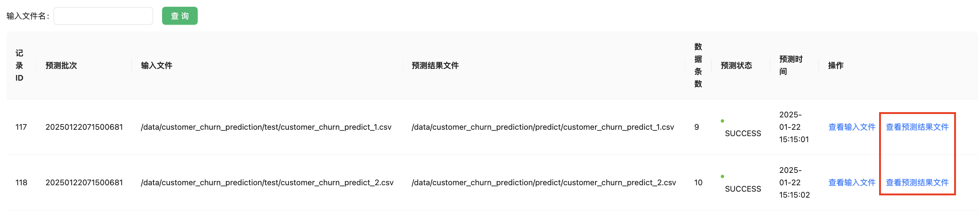Open 查看输入文件 link for record 117

click(x=851, y=127)
